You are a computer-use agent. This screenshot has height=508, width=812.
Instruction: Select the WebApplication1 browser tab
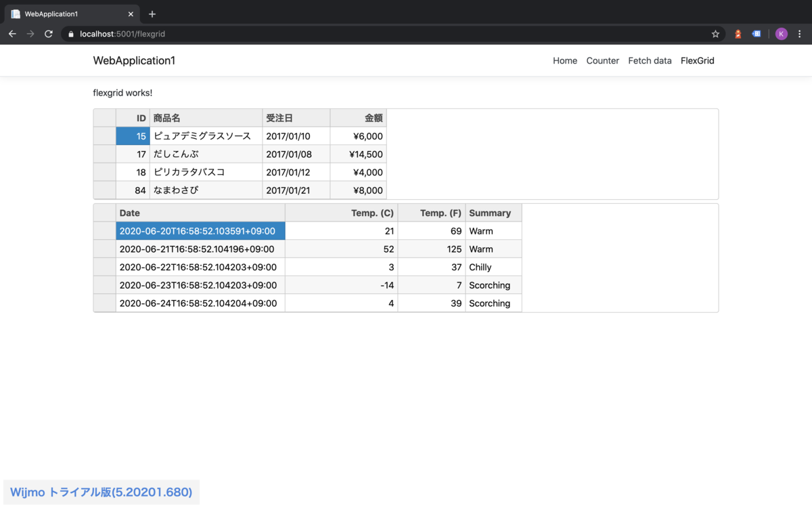(x=72, y=14)
